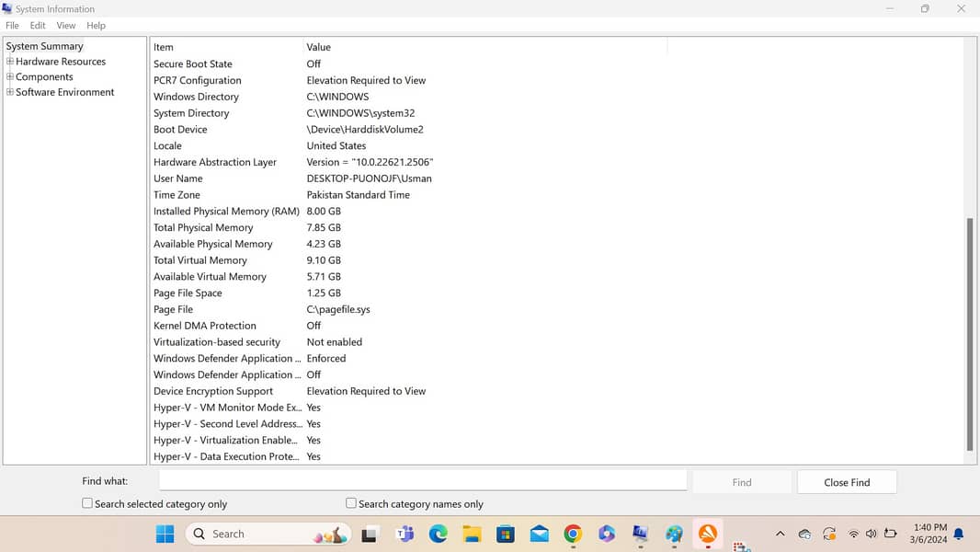Image resolution: width=980 pixels, height=552 pixels.
Task: Click the Close Find button
Action: pyautogui.click(x=846, y=482)
